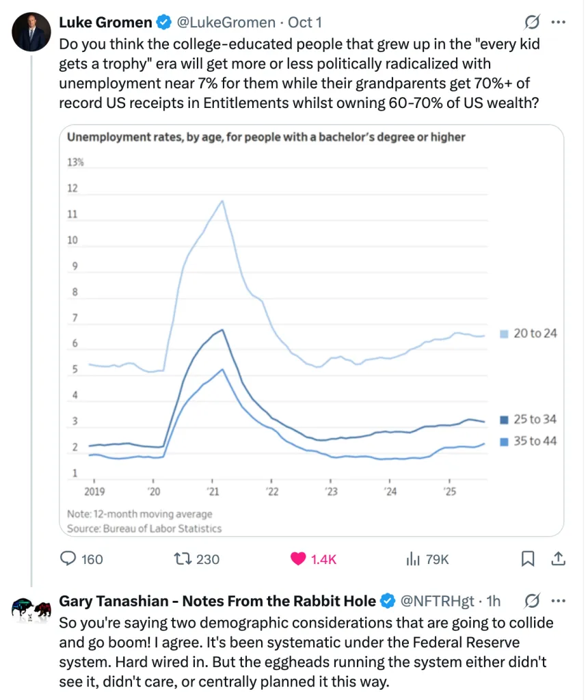Viewport: 588px width, 700px height.
Task: Click the reply icon with 160 comments
Action: pos(68,559)
